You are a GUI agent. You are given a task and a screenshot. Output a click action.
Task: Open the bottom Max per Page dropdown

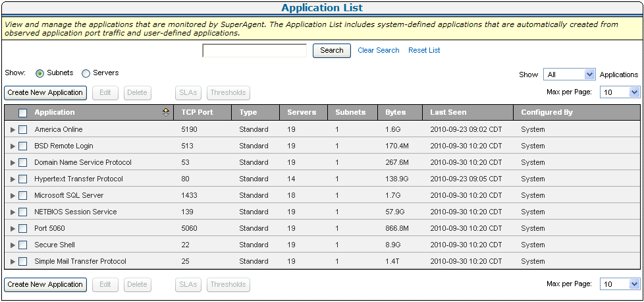point(620,284)
